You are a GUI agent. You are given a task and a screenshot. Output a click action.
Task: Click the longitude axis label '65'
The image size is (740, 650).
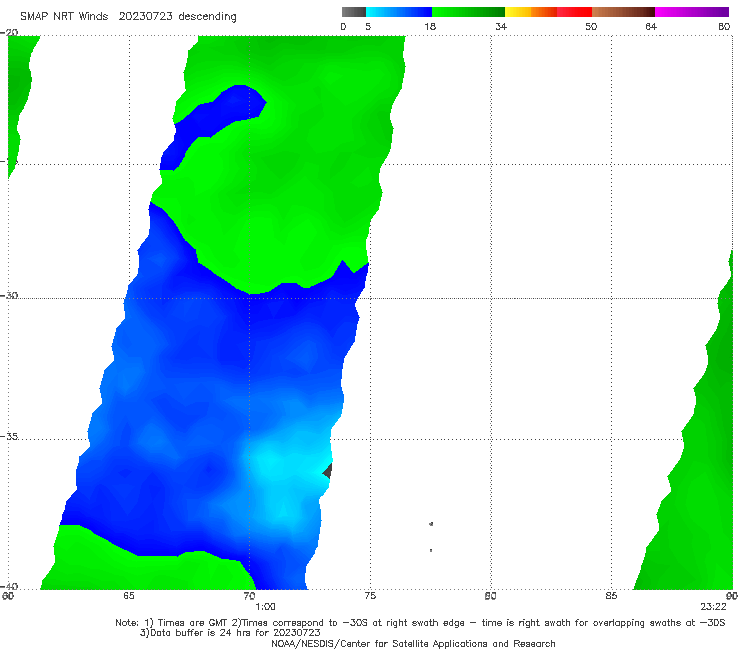[x=129, y=596]
